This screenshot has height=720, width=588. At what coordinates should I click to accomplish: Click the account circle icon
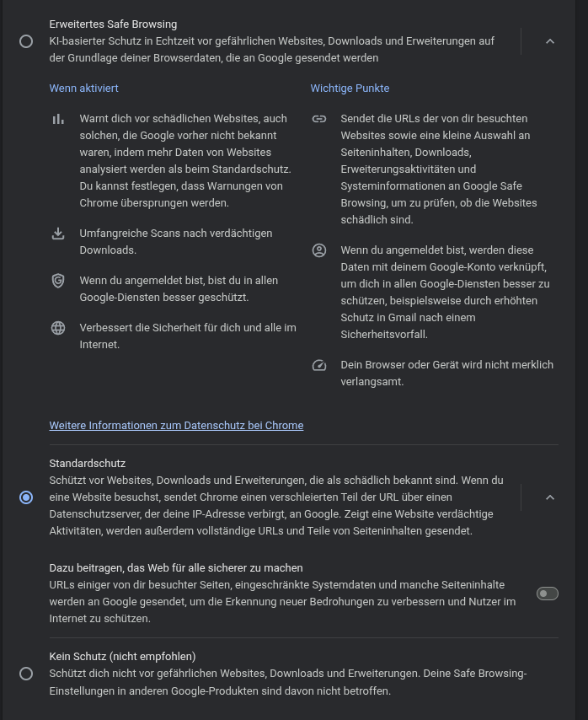(319, 250)
